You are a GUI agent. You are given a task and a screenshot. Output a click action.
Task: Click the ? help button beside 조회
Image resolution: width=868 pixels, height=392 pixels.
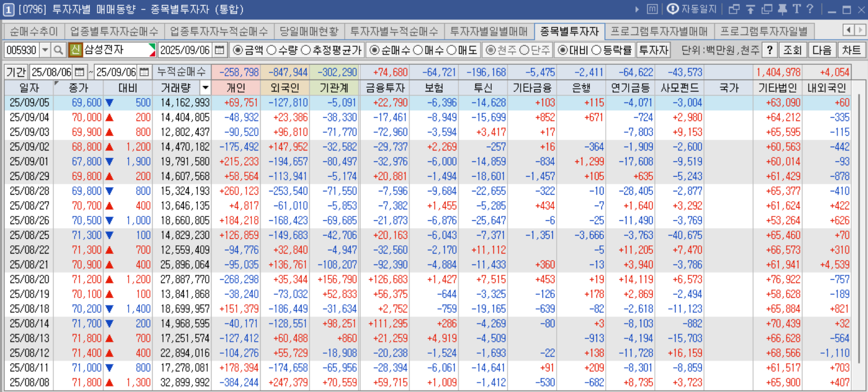tap(769, 50)
